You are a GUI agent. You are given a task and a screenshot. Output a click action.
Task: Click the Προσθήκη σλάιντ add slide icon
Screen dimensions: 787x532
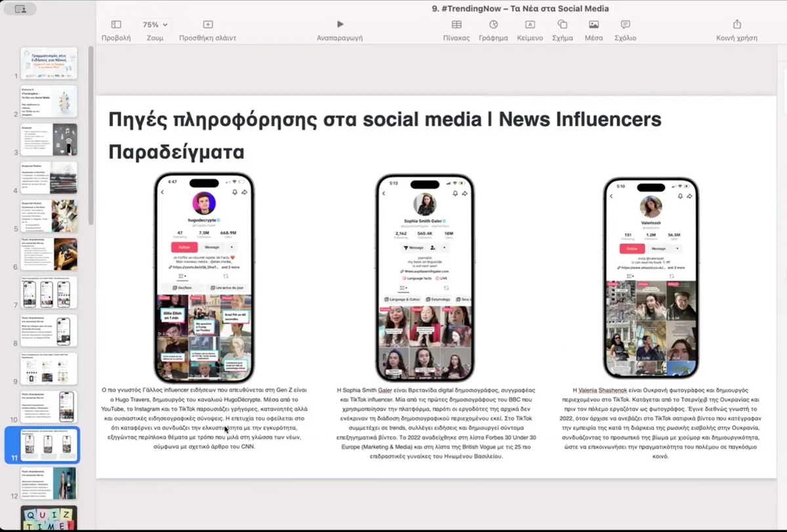(207, 25)
